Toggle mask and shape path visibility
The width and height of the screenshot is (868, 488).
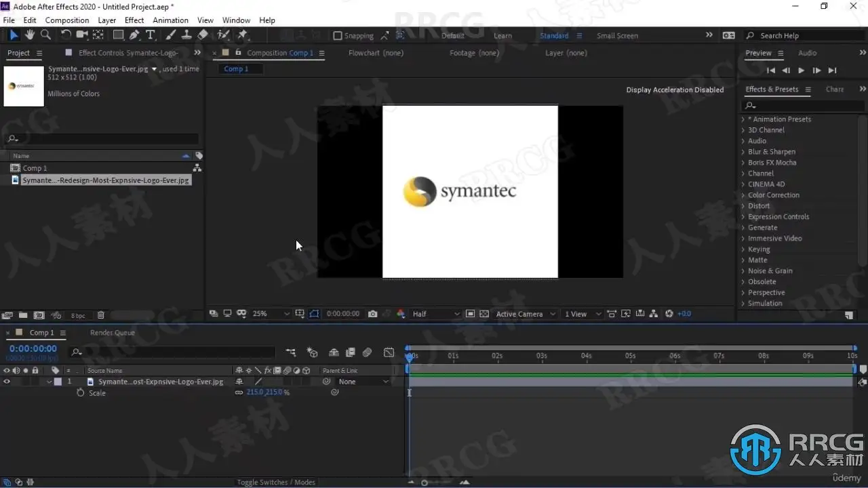click(x=314, y=314)
